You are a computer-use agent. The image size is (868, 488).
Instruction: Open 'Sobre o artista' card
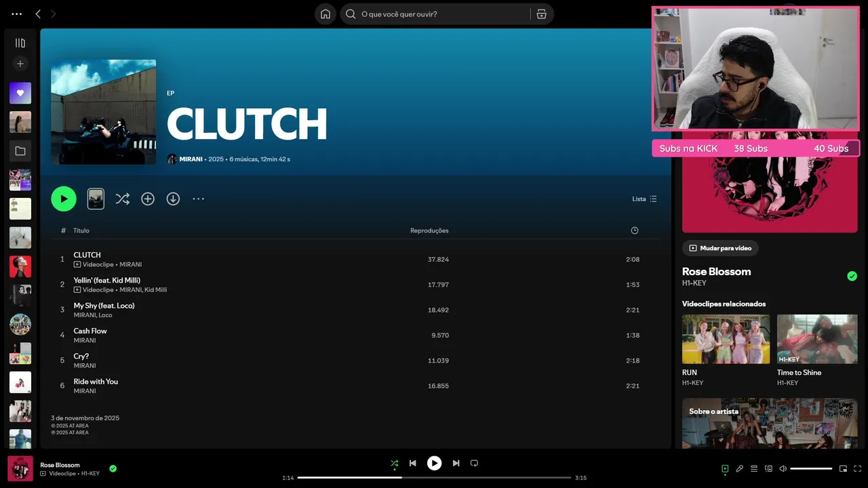[x=770, y=424]
